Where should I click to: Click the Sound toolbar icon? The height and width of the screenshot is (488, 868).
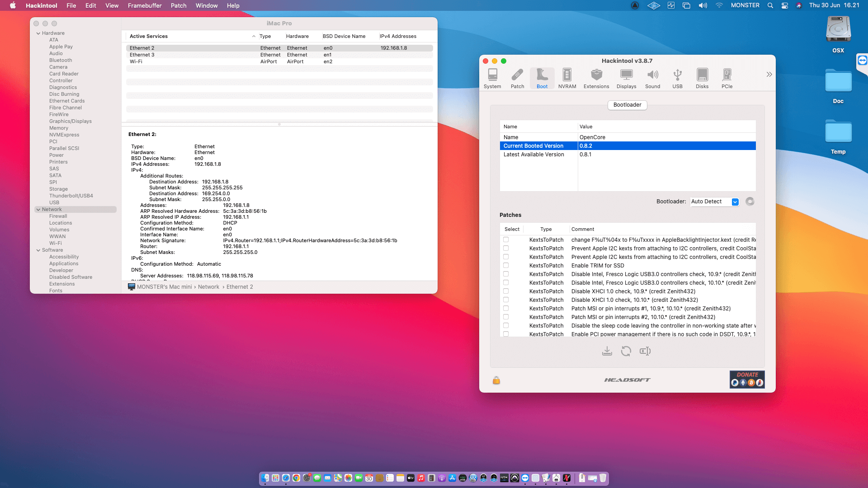coord(652,78)
